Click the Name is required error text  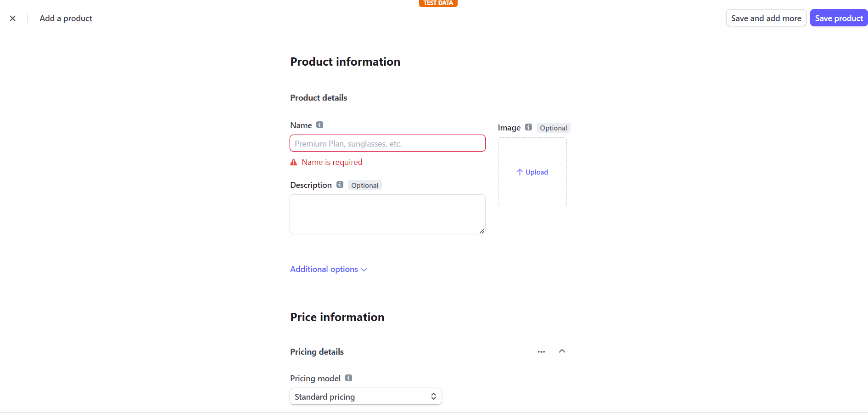[332, 162]
